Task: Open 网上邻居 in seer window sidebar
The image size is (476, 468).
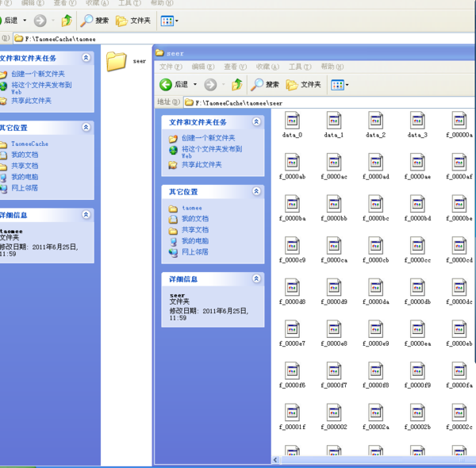Action: point(195,252)
